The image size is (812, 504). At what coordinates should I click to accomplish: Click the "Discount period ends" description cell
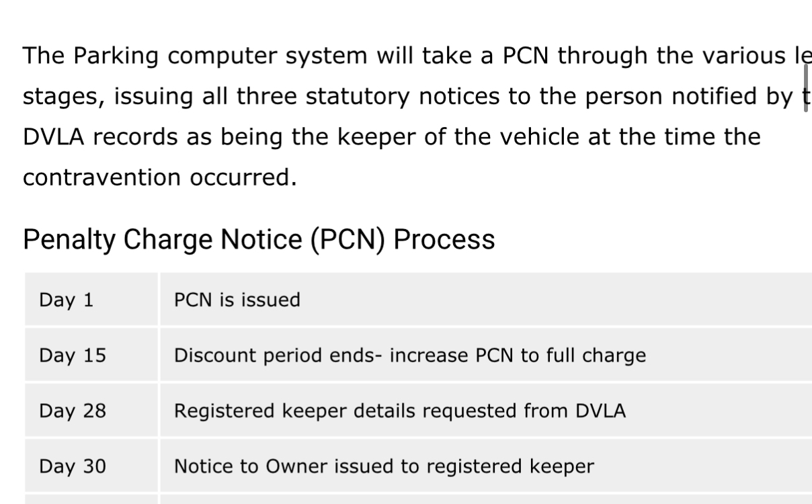click(x=410, y=355)
